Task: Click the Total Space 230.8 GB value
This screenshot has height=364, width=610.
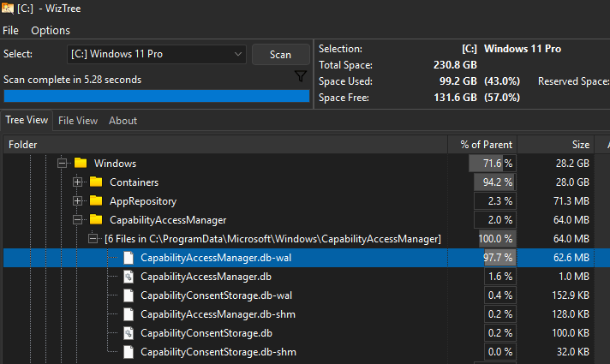Action: pos(455,65)
